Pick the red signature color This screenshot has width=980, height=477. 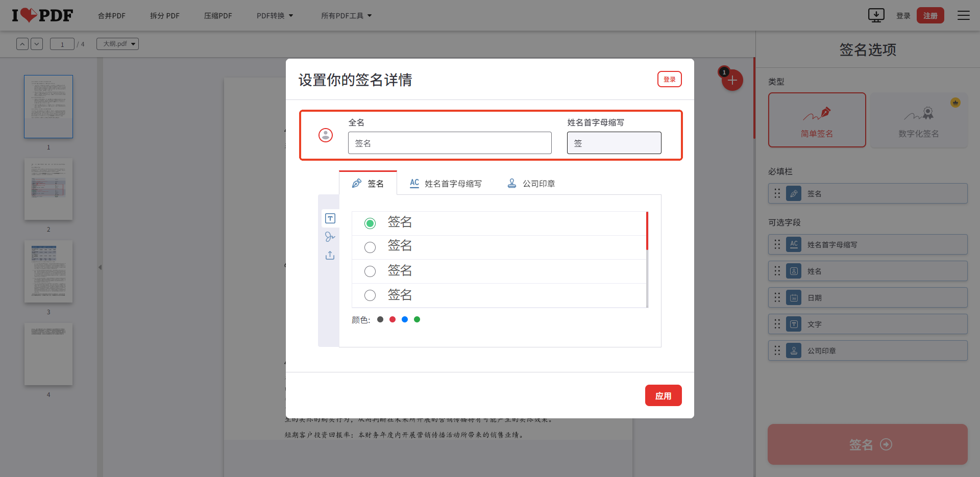pos(393,319)
